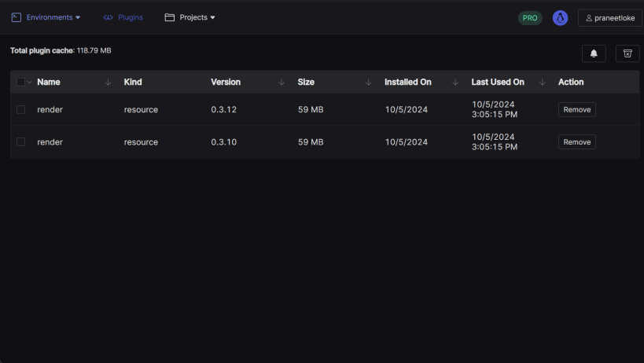The width and height of the screenshot is (644, 363).
Task: Click the Linux penguin avatar icon
Action: [560, 18]
